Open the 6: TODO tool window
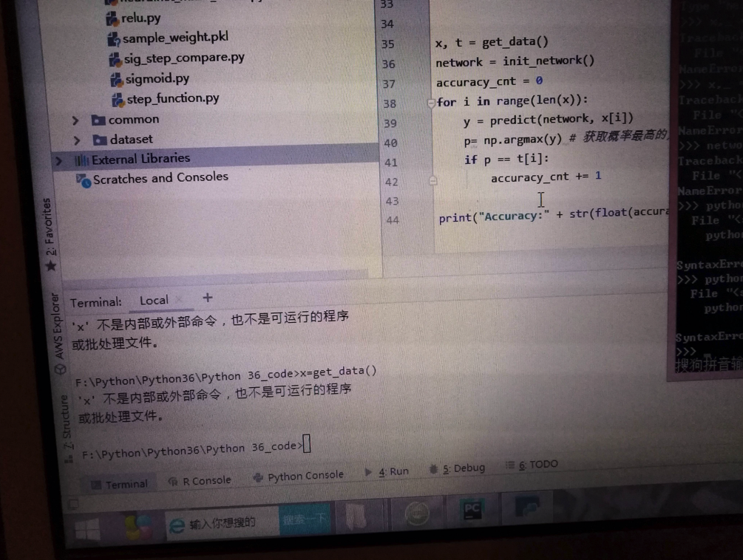Image resolution: width=743 pixels, height=560 pixels. [532, 465]
